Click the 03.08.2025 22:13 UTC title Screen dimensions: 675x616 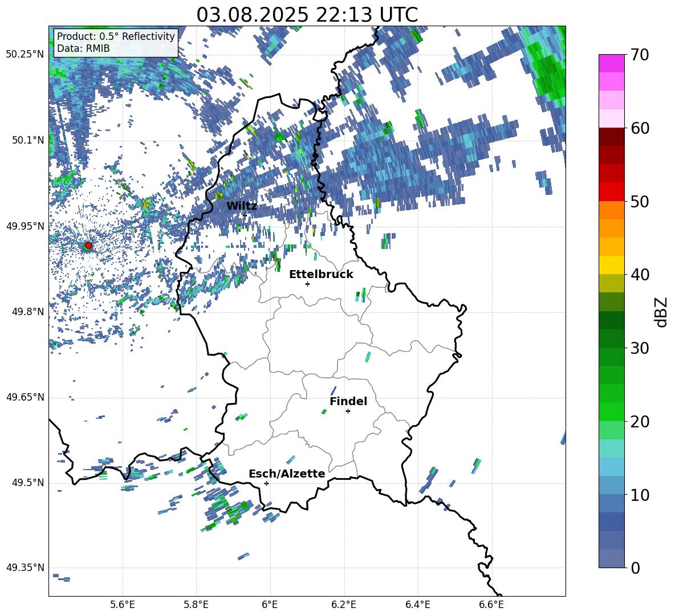click(x=307, y=15)
